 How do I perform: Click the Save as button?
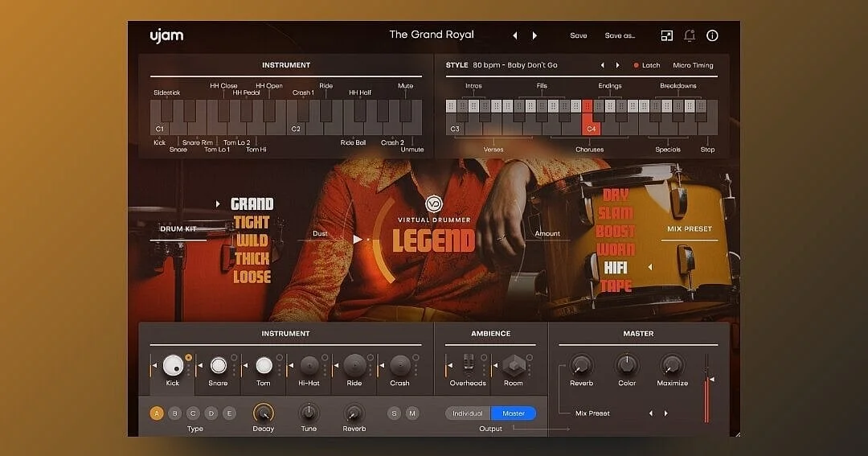620,35
